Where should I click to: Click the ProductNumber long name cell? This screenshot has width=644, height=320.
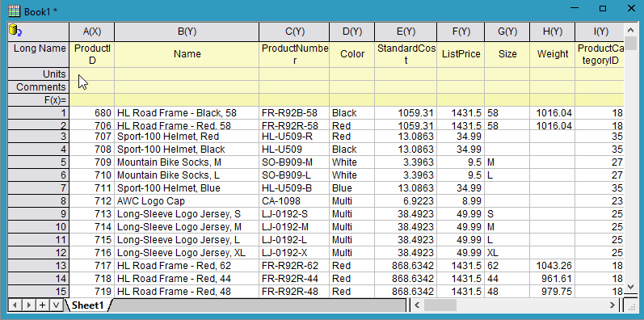(294, 55)
